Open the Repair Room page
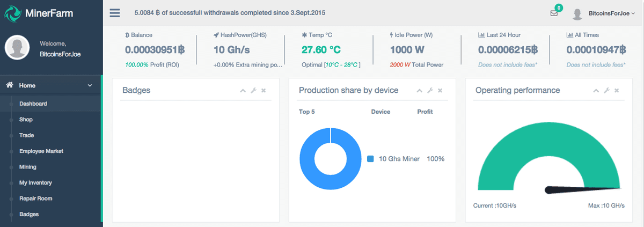The image size is (644, 227). click(35, 199)
